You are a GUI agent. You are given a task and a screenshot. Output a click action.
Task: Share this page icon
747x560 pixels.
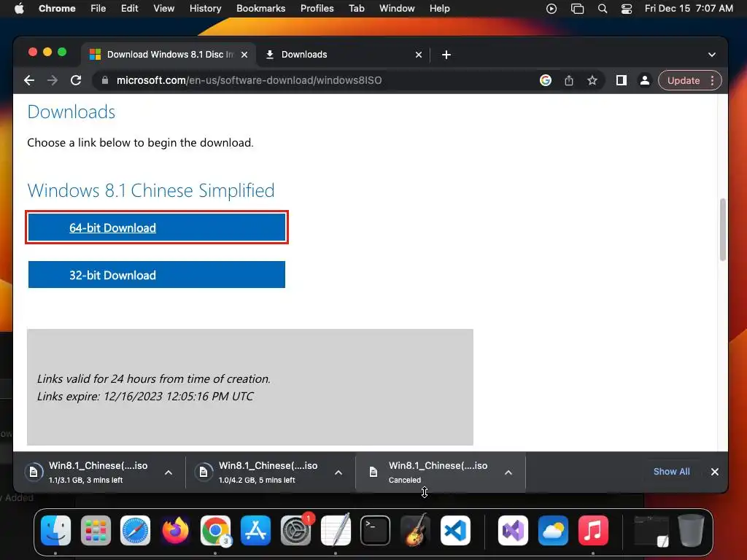[x=569, y=80]
